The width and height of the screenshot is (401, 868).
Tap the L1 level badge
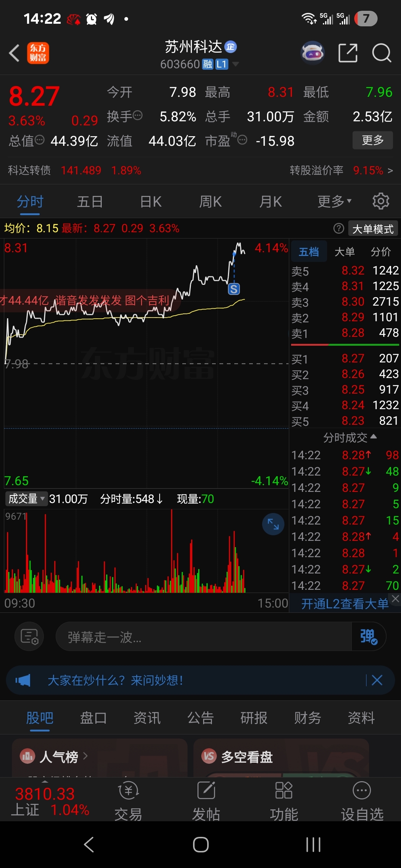222,64
